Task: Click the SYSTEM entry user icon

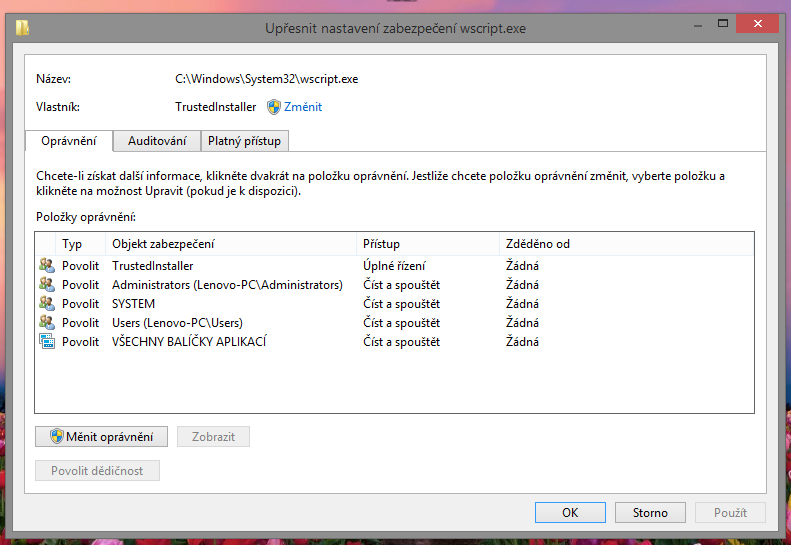Action: 46,304
